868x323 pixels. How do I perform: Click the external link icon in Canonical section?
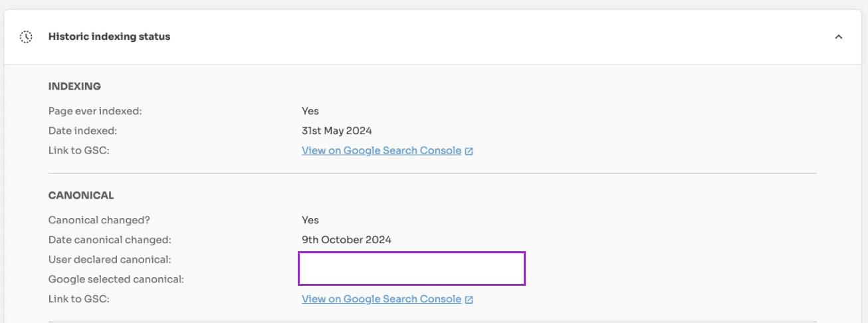(x=469, y=300)
